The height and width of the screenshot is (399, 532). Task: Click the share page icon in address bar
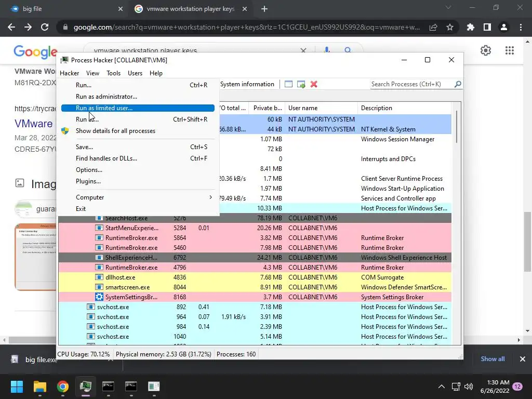tap(433, 27)
